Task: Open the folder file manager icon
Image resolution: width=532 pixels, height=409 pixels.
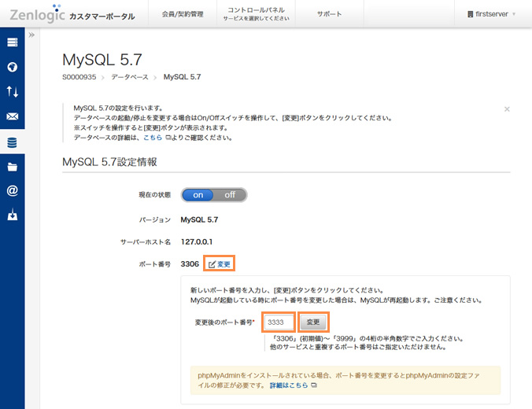Action: 13,167
